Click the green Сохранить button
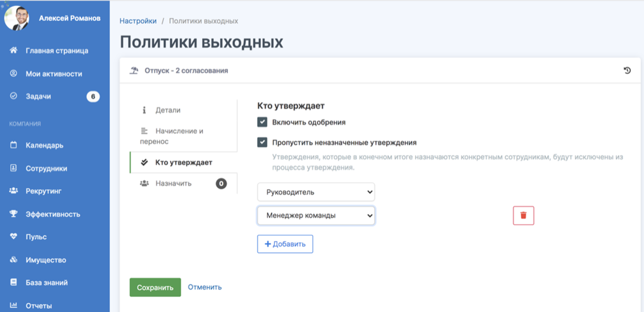The height and width of the screenshot is (312, 644). [155, 287]
